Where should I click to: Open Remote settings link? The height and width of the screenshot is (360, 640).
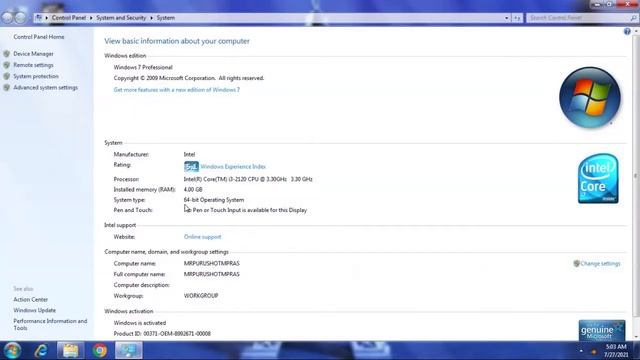click(x=33, y=65)
